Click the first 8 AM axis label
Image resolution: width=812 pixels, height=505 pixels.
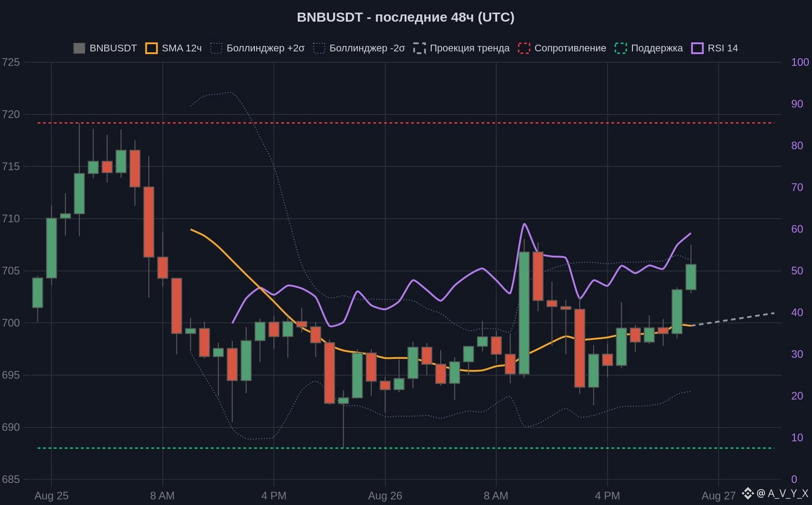[162, 496]
